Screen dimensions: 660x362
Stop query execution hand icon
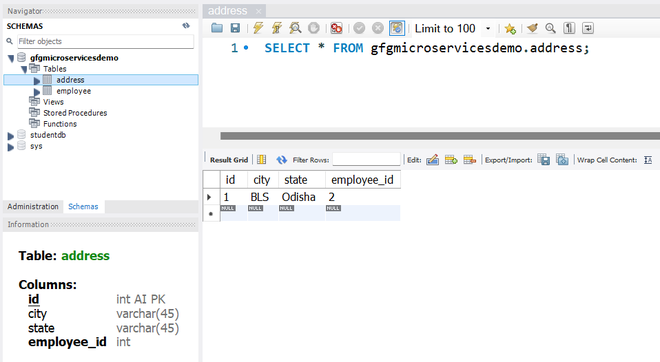(x=314, y=28)
